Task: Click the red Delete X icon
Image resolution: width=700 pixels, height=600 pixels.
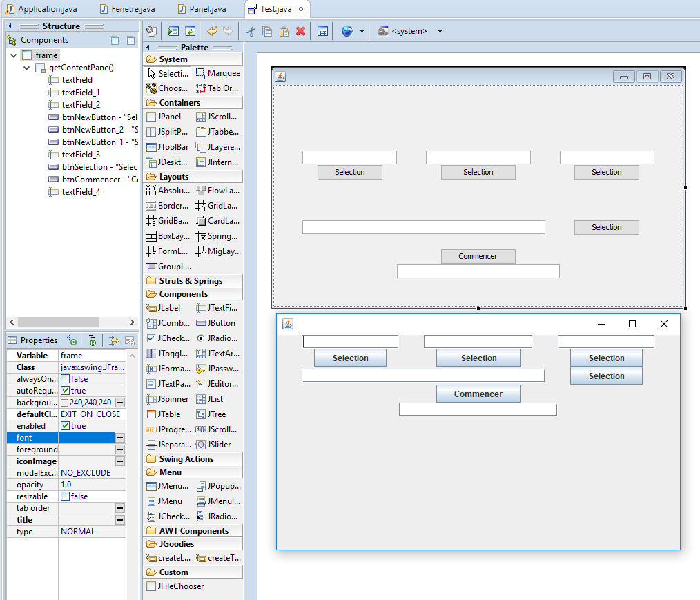Action: 300,32
